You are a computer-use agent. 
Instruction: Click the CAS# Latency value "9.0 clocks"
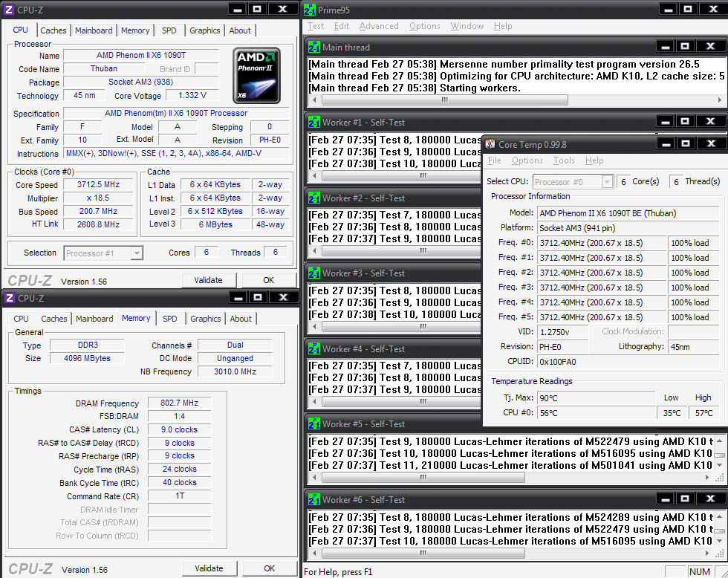point(179,430)
